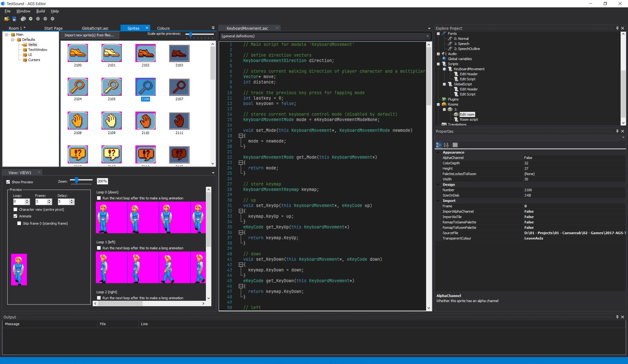
Task: Click the Plugins node in project tree
Action: (453, 99)
